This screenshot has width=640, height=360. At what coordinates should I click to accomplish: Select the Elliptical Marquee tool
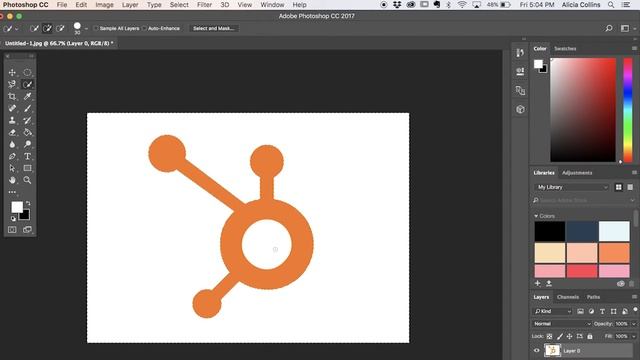pyautogui.click(x=27, y=73)
